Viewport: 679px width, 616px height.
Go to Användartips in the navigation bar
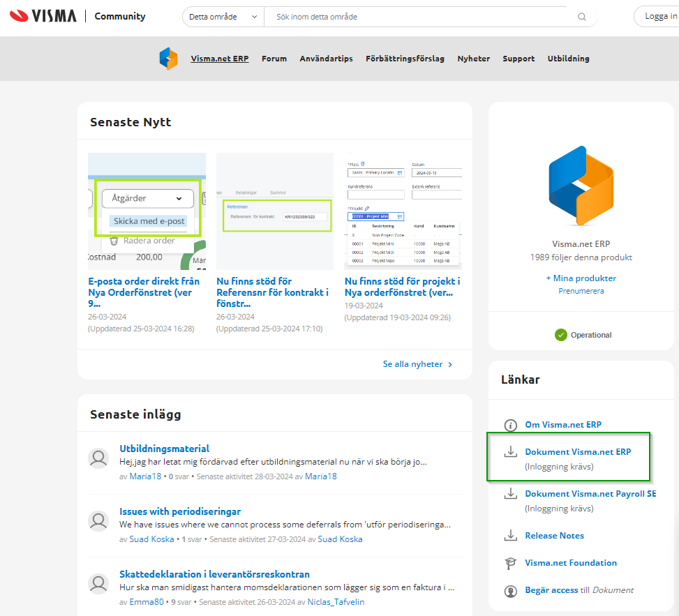(326, 59)
